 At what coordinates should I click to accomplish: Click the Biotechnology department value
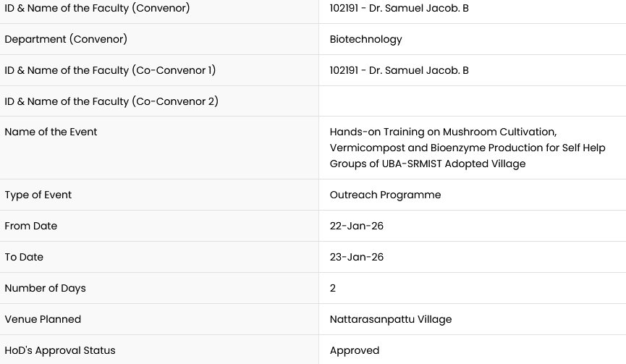[365, 39]
